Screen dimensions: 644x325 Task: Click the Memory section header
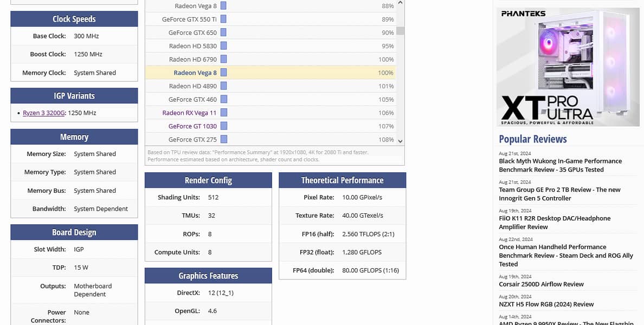[74, 136]
